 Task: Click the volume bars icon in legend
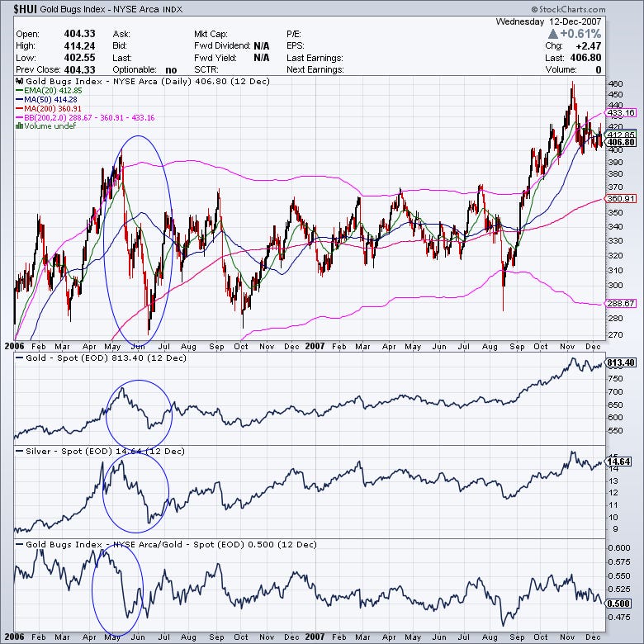click(19, 125)
